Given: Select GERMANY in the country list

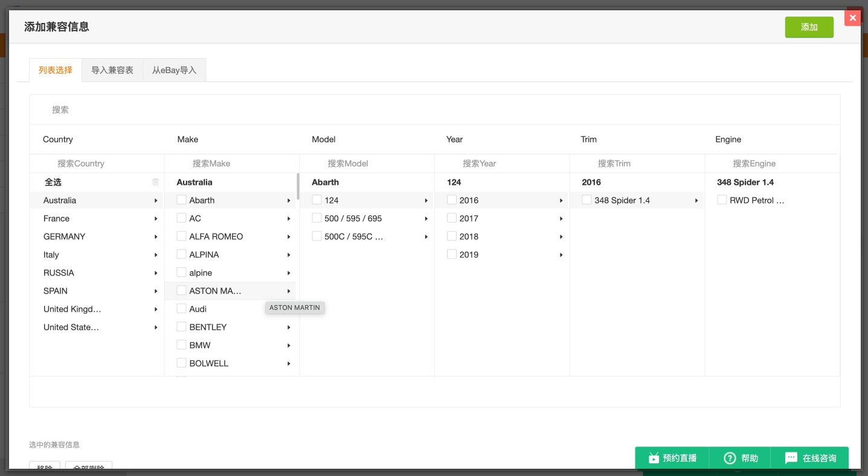Looking at the screenshot, I should tap(64, 237).
